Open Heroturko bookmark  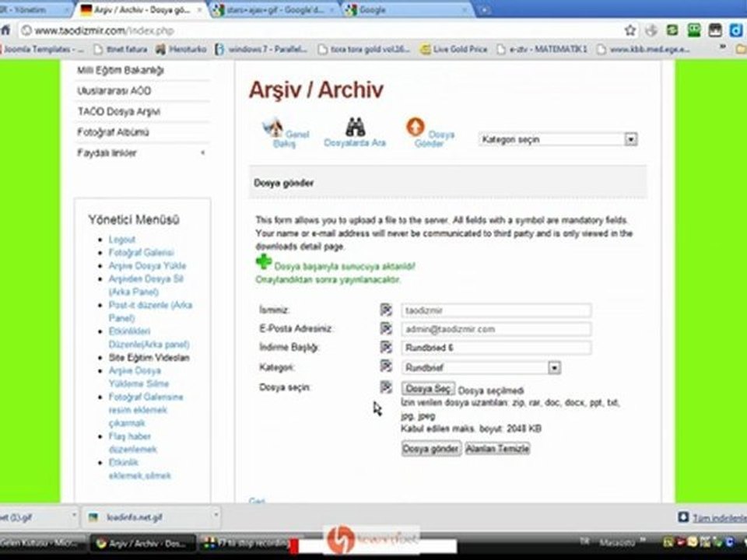181,49
